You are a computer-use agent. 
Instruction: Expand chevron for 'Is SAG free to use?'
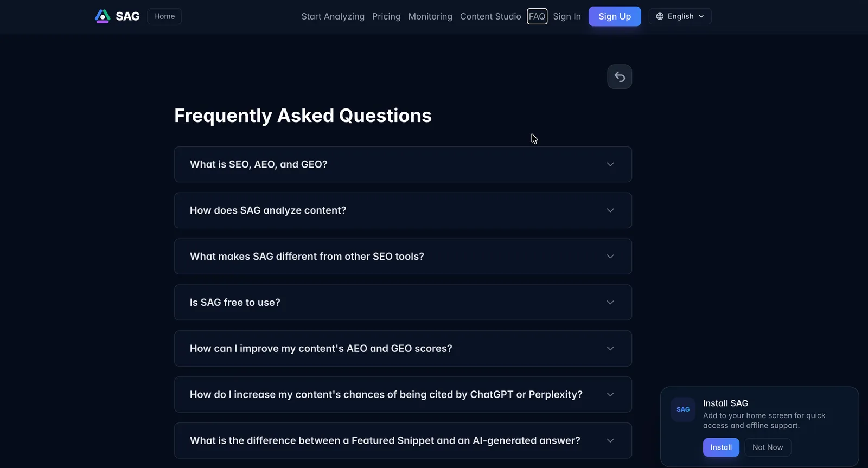(x=610, y=303)
